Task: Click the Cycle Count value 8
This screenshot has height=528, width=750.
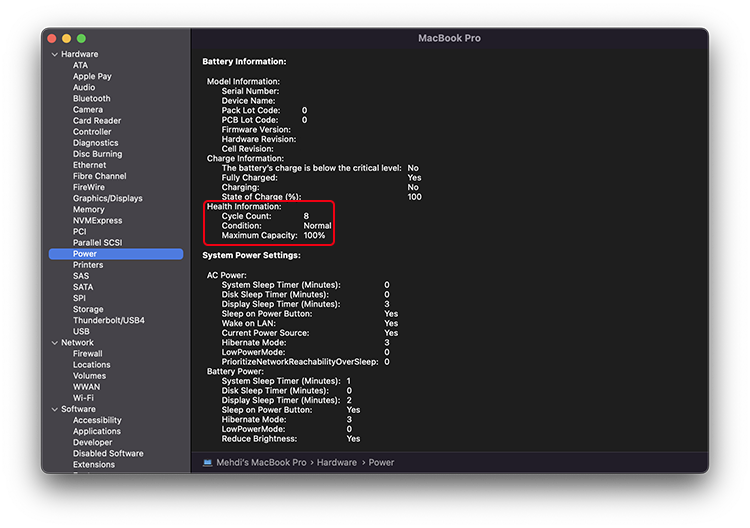Action: [306, 216]
